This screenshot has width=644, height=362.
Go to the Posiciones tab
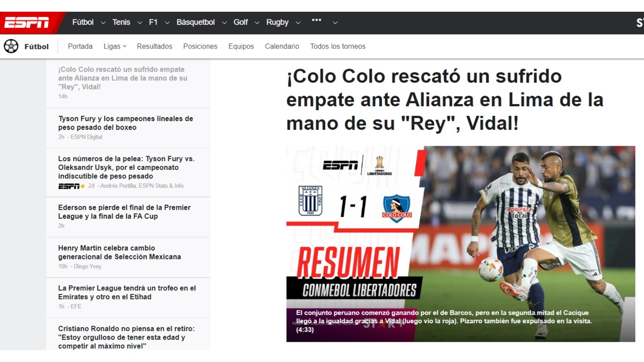click(x=200, y=46)
